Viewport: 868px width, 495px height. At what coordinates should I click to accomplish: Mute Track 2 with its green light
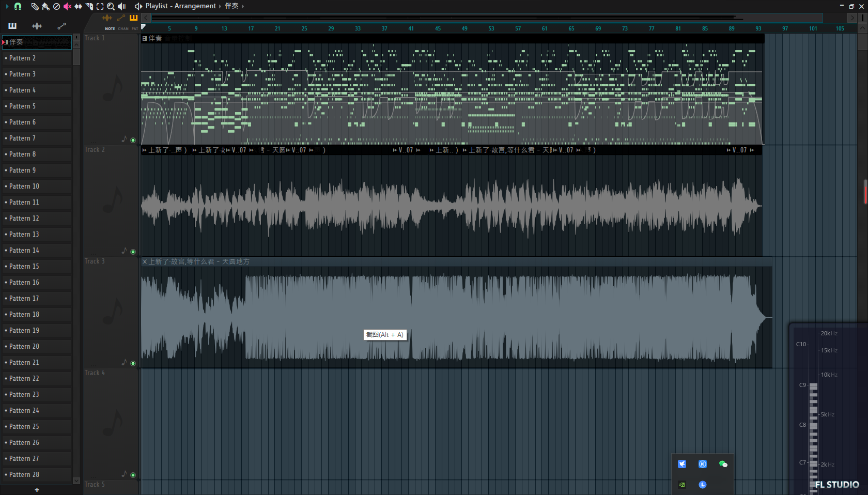[x=133, y=252]
